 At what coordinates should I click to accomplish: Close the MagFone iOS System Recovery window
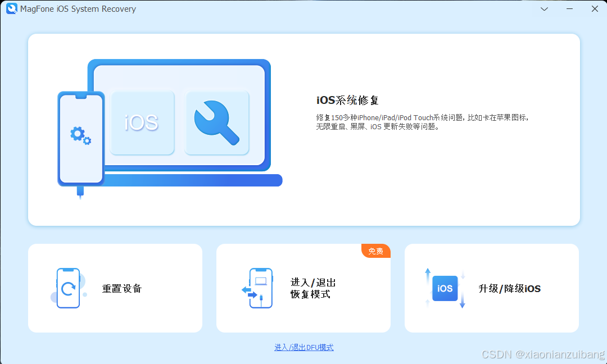pyautogui.click(x=595, y=9)
